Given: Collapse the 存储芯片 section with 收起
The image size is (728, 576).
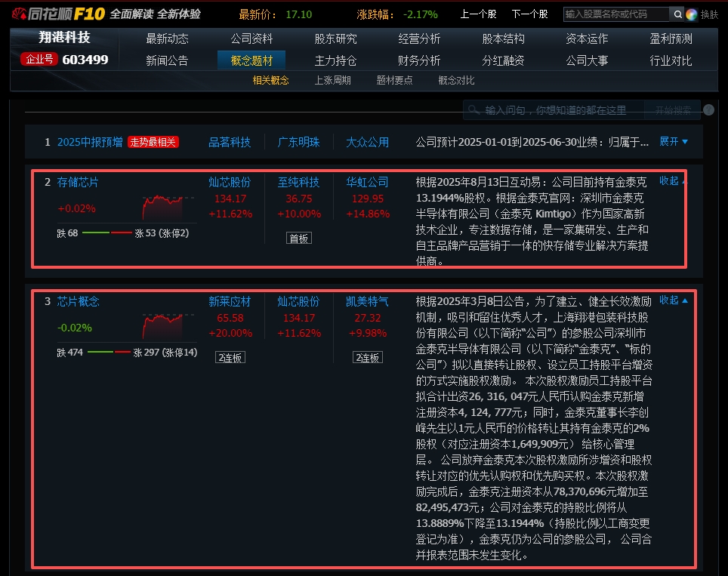Looking at the screenshot, I should pos(673,180).
